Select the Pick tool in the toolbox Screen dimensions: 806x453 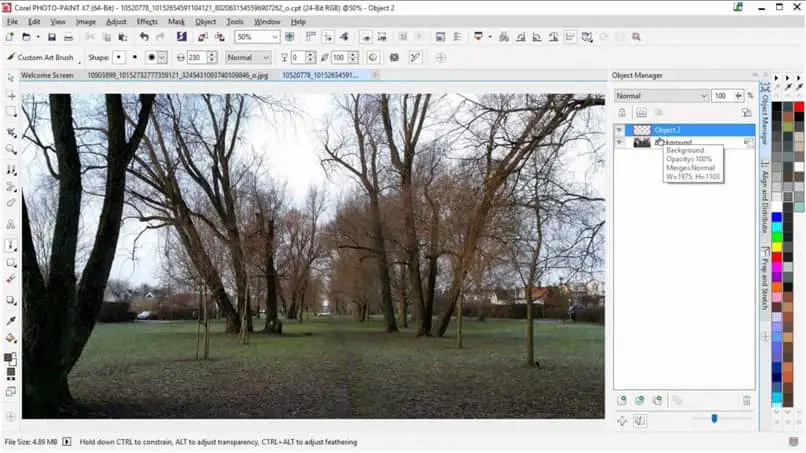[11, 78]
